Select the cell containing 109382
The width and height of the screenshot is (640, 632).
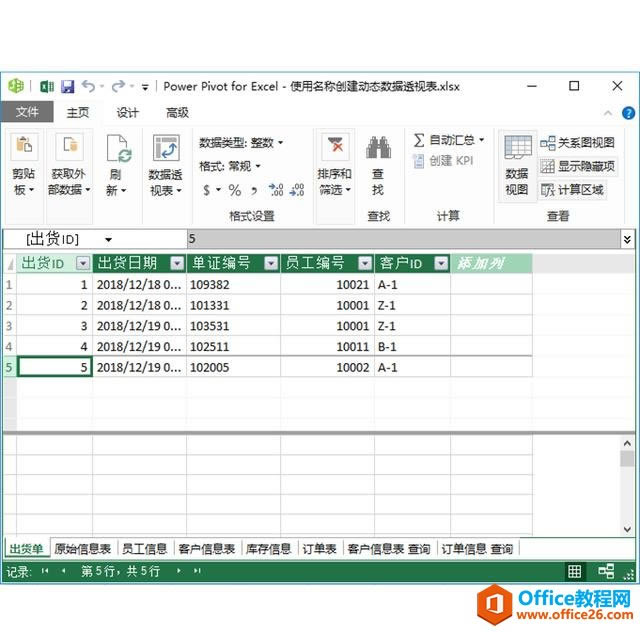(233, 285)
